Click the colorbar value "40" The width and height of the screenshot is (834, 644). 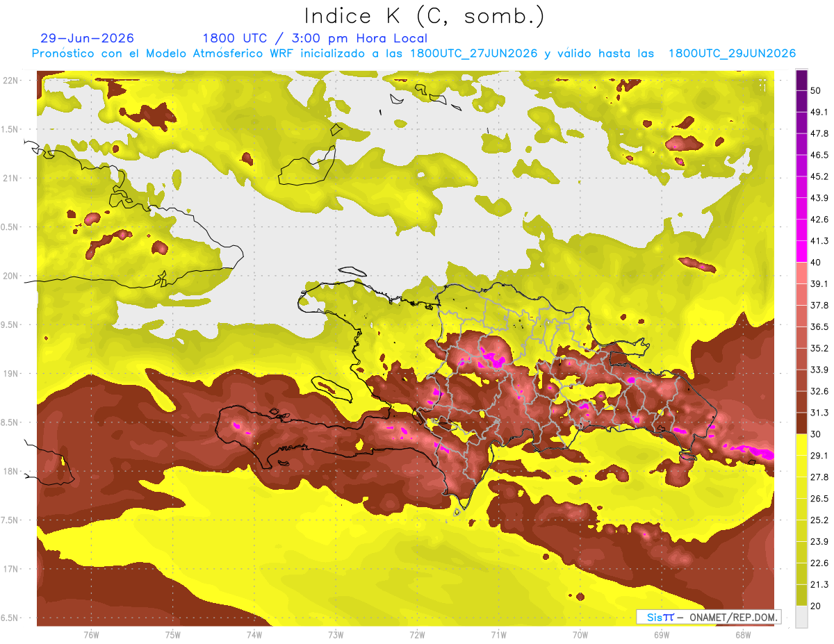coord(816,263)
